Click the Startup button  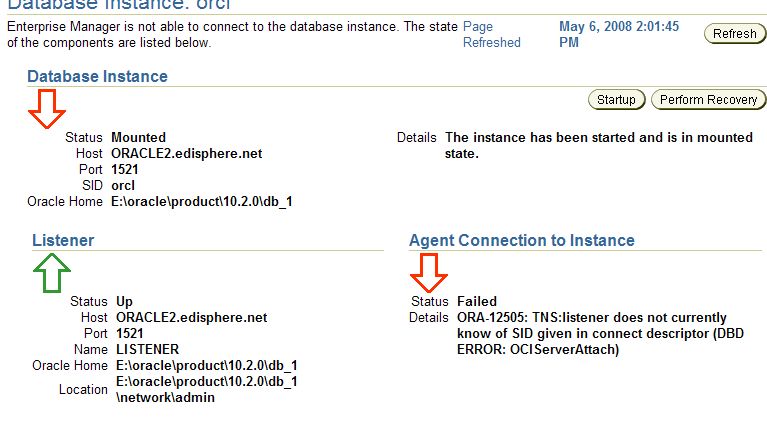[x=616, y=100]
